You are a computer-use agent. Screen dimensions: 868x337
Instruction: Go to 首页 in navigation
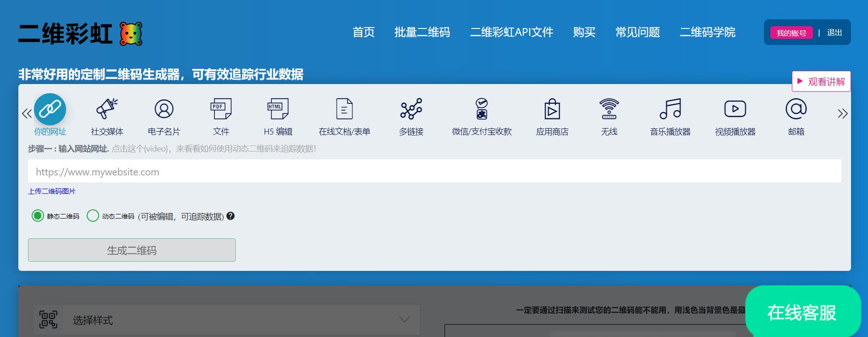pos(363,32)
